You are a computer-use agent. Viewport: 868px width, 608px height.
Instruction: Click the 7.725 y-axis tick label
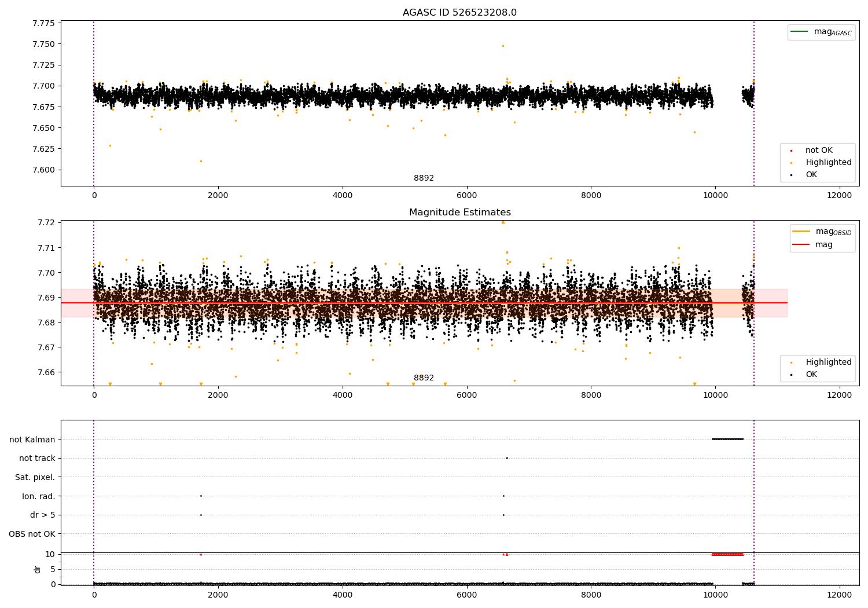click(x=43, y=65)
